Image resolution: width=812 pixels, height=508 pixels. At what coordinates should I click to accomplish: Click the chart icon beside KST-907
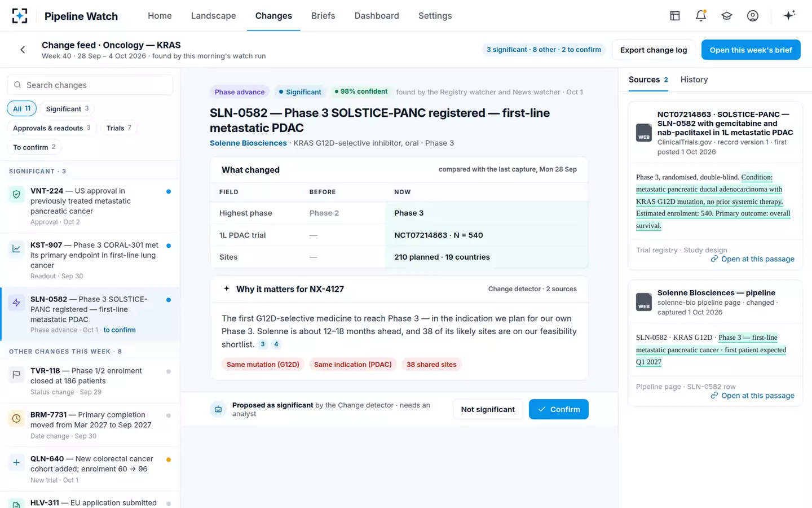[x=16, y=248]
